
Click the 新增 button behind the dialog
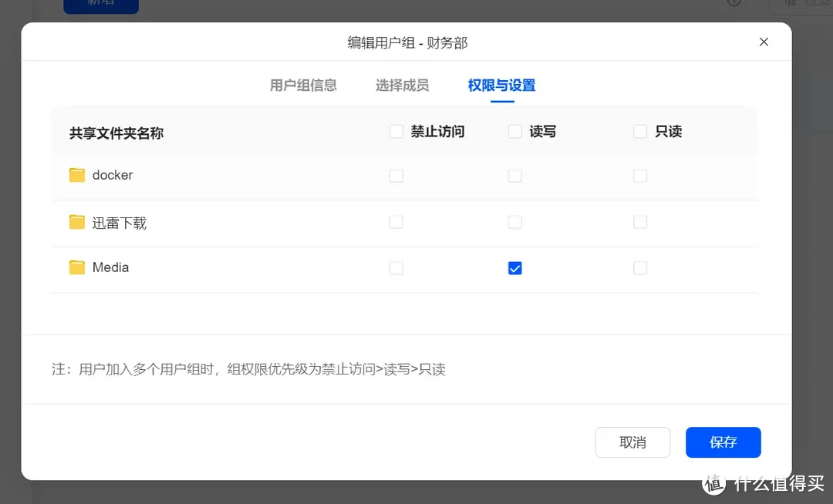(x=100, y=2)
